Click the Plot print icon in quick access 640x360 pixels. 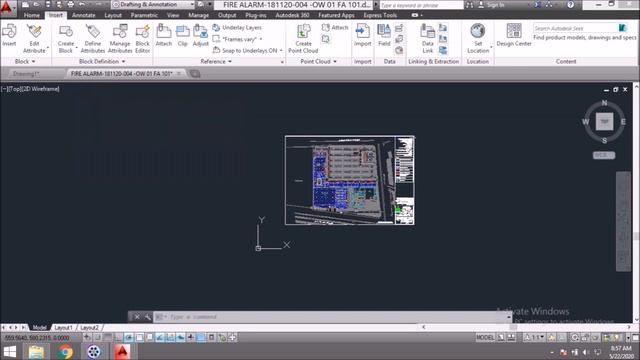pos(71,4)
